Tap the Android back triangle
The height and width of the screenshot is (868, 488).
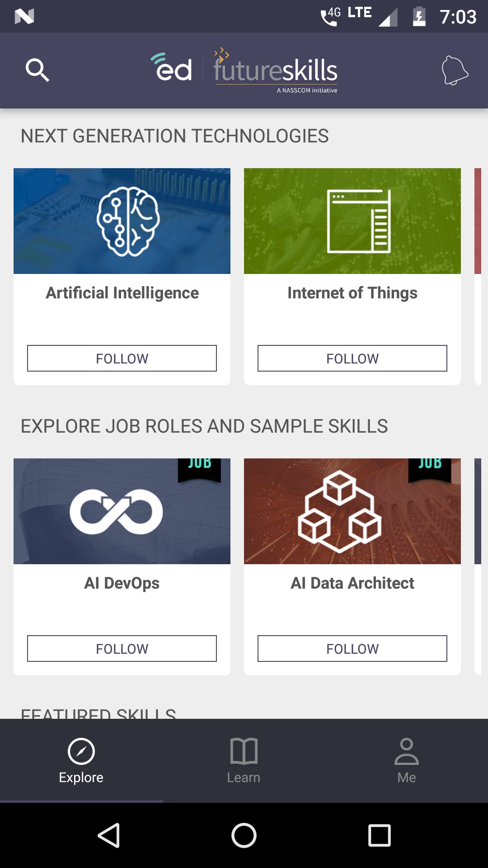tap(109, 835)
